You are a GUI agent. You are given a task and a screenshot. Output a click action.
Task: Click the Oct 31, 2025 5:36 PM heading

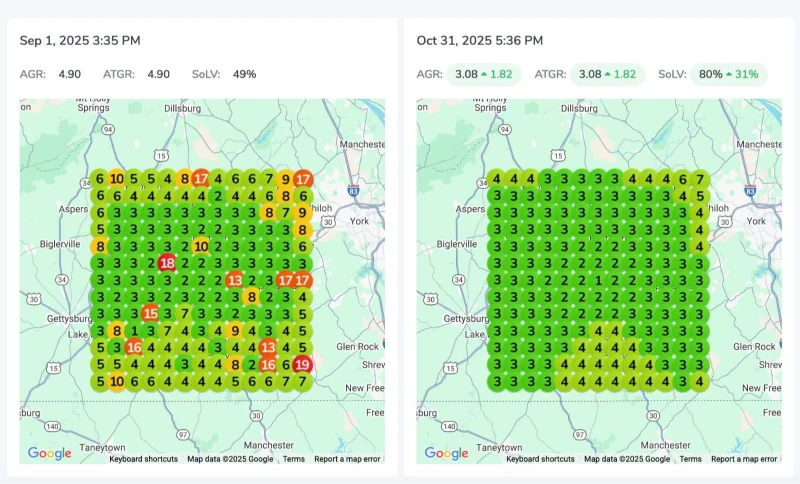pos(480,41)
